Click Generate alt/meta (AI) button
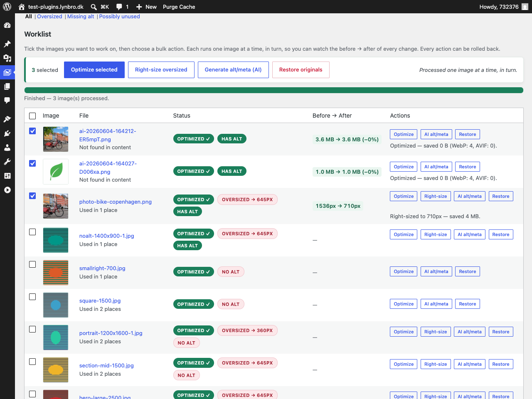This screenshot has width=532, height=399. pyautogui.click(x=233, y=70)
